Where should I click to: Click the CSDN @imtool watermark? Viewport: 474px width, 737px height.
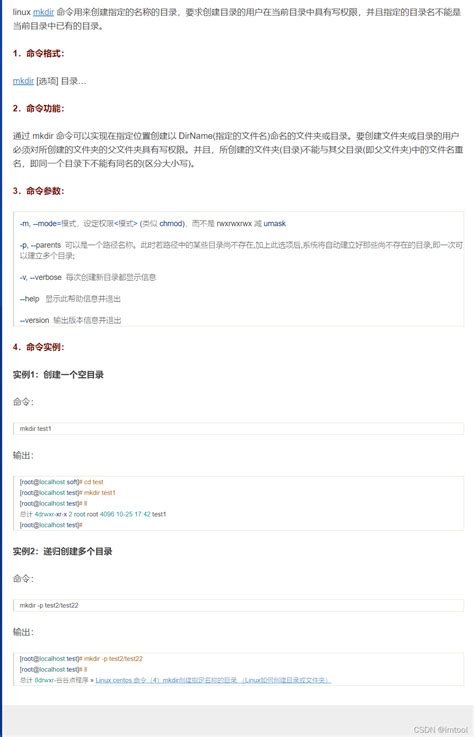[x=441, y=730]
